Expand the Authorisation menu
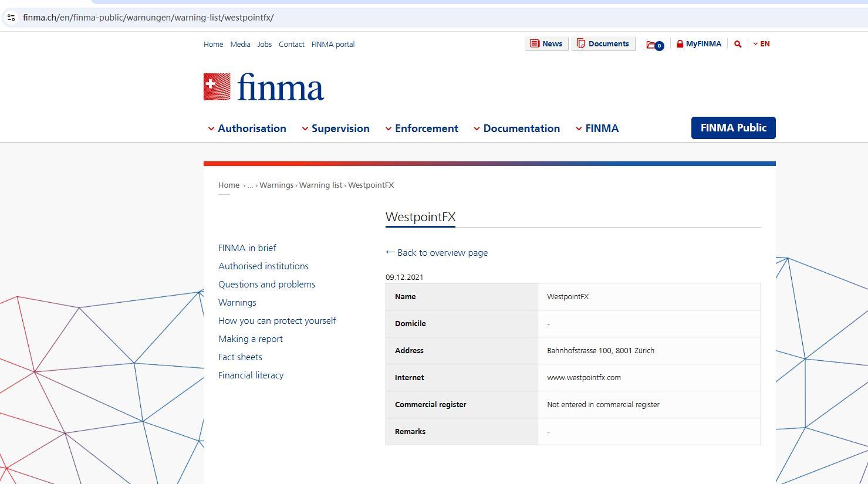This screenshot has height=484, width=868. [x=247, y=128]
